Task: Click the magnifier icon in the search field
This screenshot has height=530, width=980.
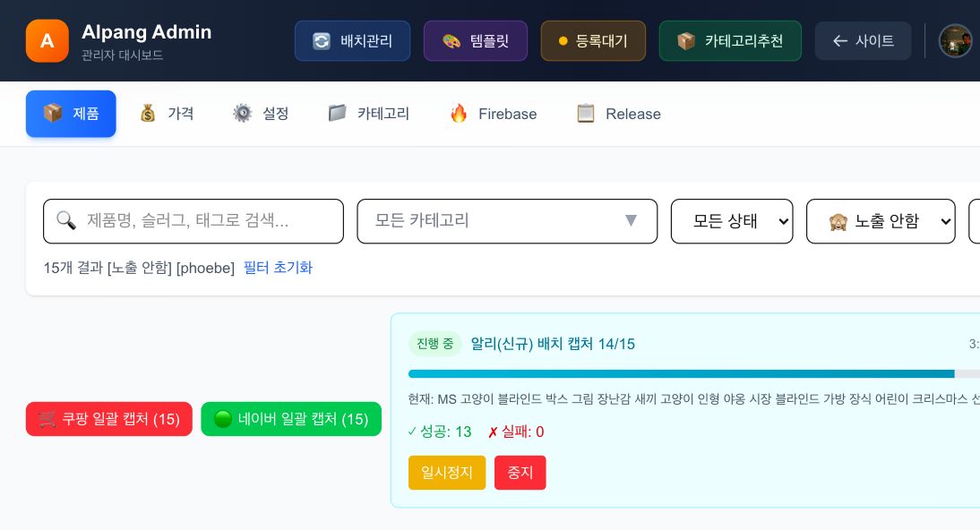Action: pos(66,221)
